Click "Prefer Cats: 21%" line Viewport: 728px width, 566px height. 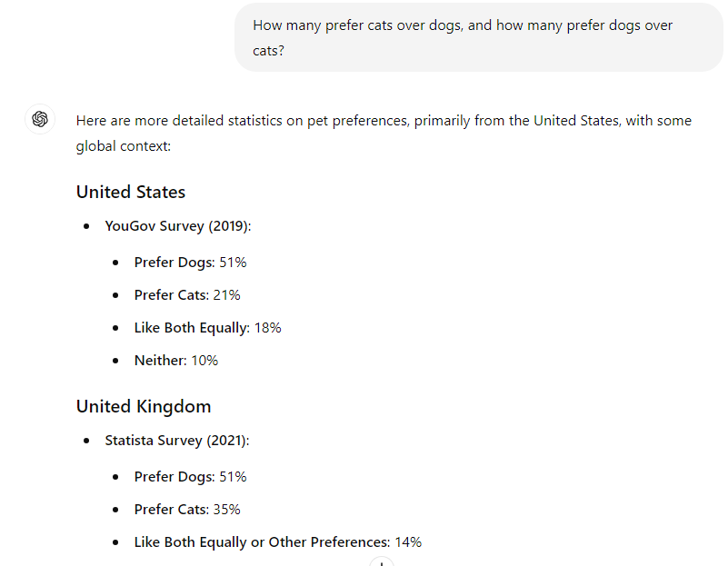[187, 295]
